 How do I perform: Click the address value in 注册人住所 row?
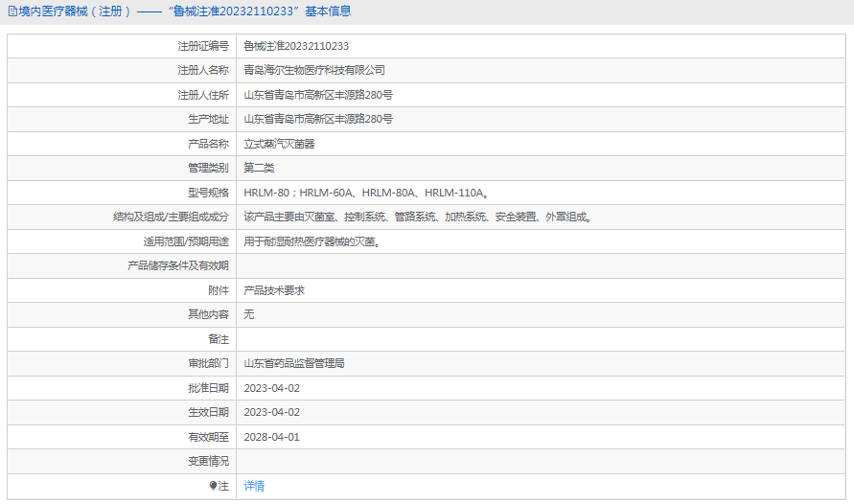(x=318, y=95)
